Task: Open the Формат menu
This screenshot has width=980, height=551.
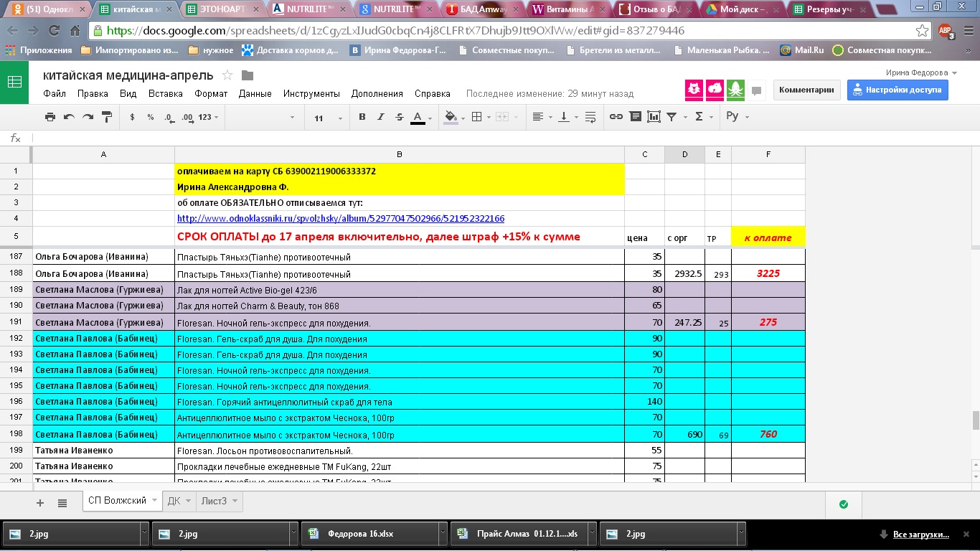Action: click(x=211, y=94)
